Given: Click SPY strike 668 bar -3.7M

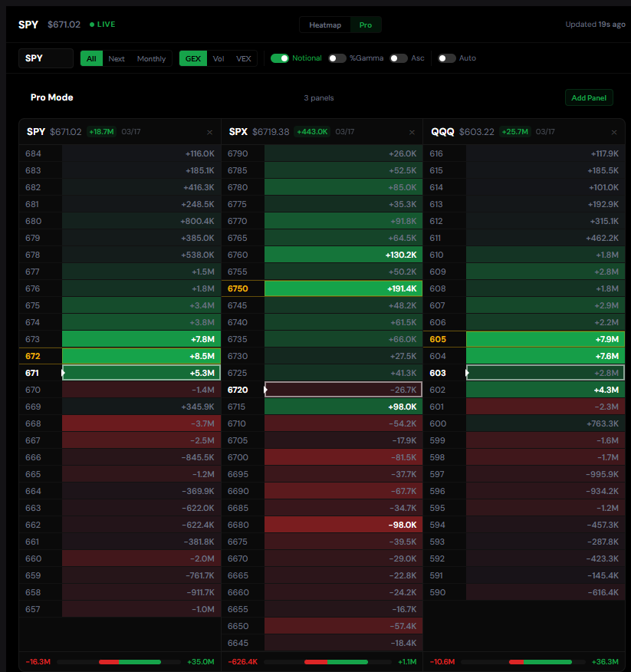Looking at the screenshot, I should [141, 423].
